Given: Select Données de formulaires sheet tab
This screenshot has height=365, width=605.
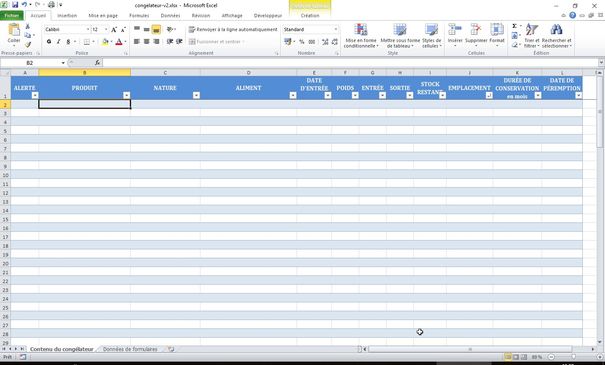Looking at the screenshot, I should [130, 349].
